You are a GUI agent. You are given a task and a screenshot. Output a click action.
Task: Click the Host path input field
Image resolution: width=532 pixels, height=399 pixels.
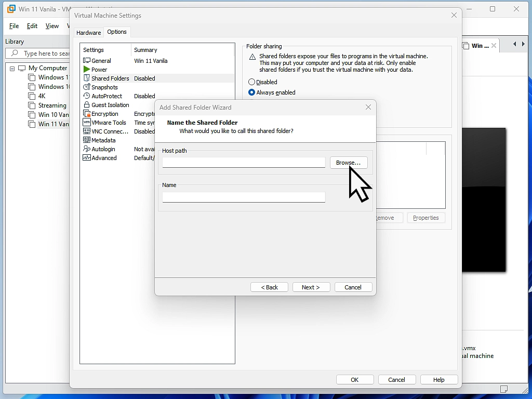[244, 163]
